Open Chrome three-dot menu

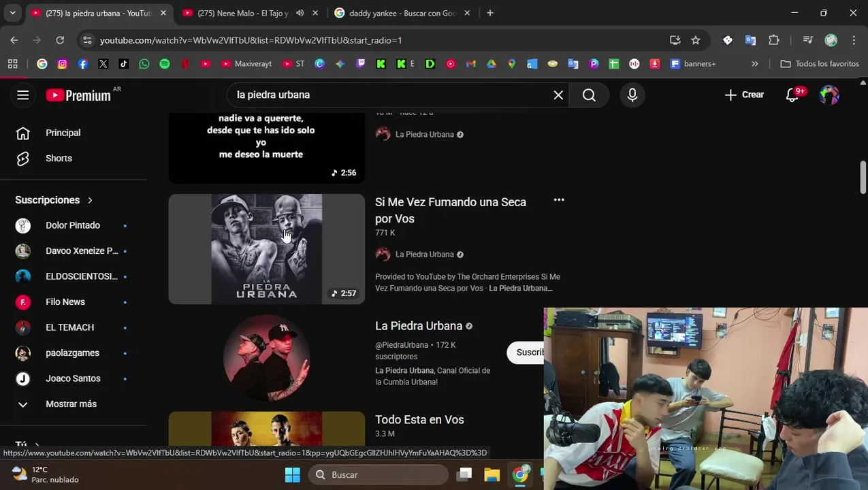point(854,40)
